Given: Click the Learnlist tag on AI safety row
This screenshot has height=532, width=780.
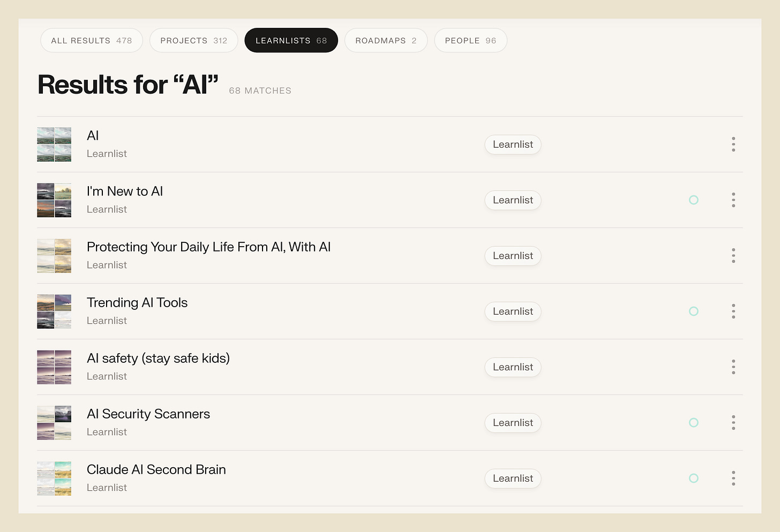Looking at the screenshot, I should tap(513, 367).
